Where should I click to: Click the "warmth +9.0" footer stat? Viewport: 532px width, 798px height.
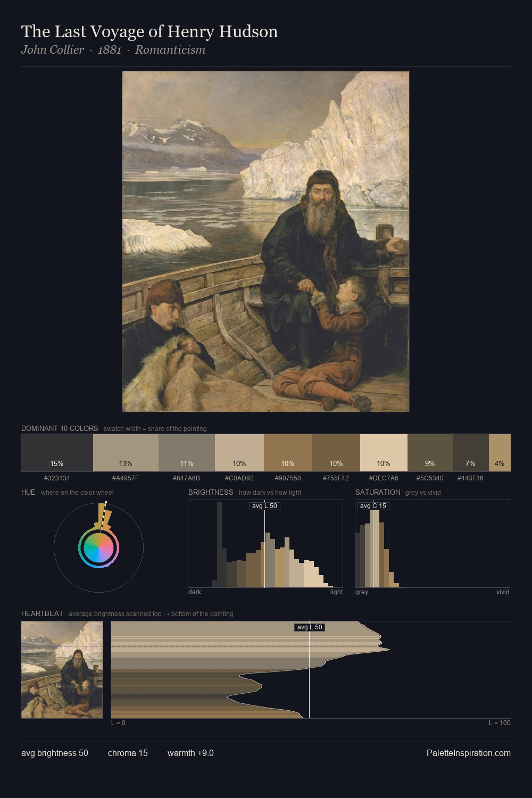click(190, 753)
